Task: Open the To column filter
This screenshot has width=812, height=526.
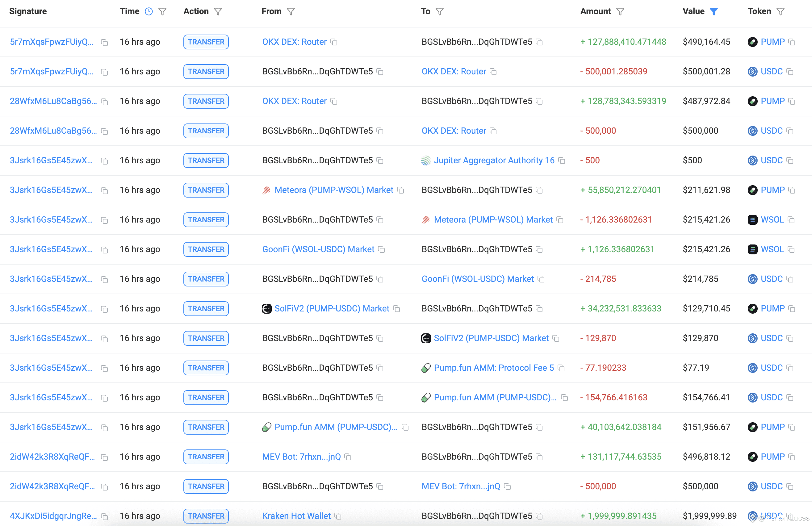Action: (440, 12)
